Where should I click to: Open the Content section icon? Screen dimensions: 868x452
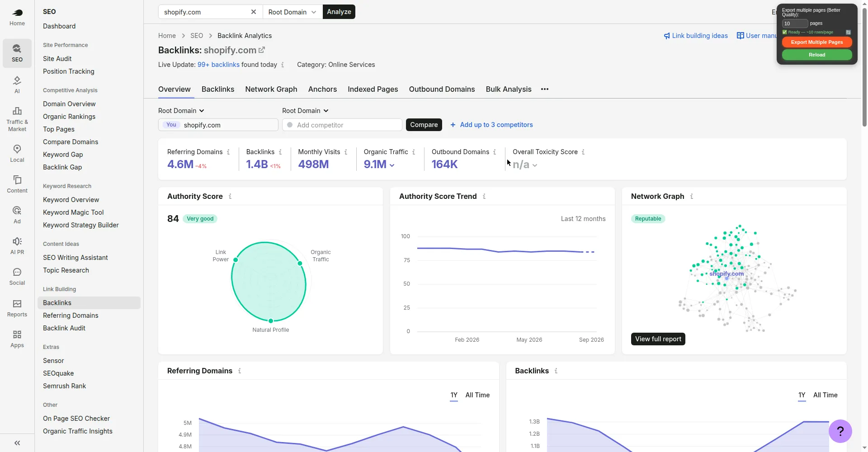(17, 184)
